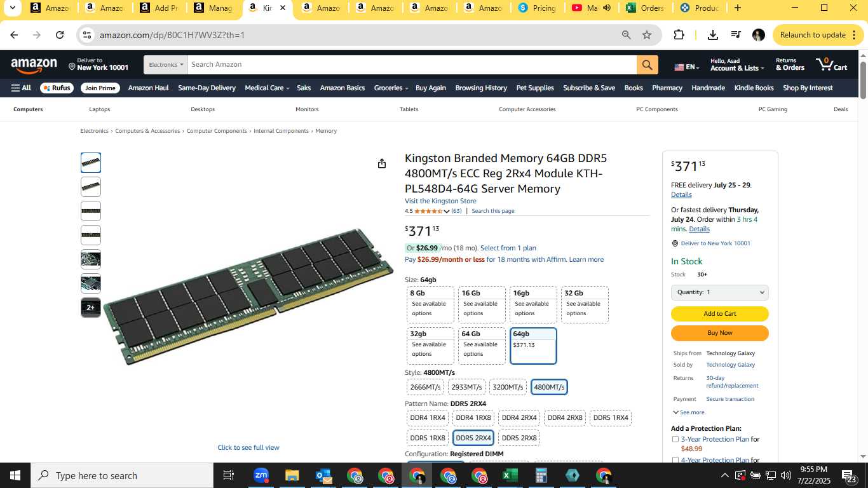
Task: Close the Kingston product tab
Action: (283, 8)
